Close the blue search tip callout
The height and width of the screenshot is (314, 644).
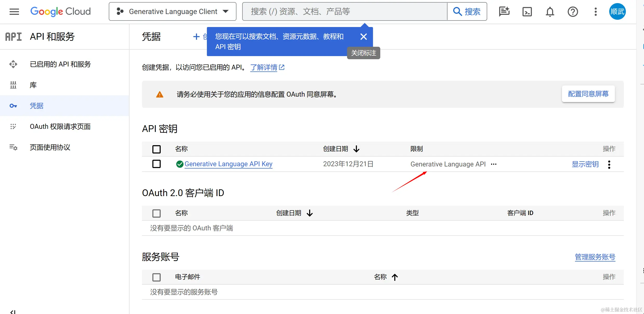pyautogui.click(x=363, y=37)
